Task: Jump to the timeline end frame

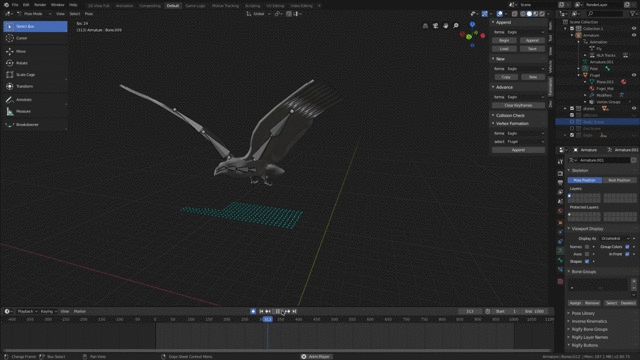Action: pos(294,311)
